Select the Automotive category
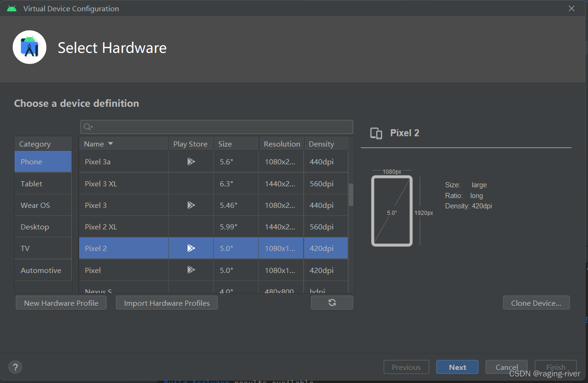The width and height of the screenshot is (588, 383). pyautogui.click(x=43, y=270)
